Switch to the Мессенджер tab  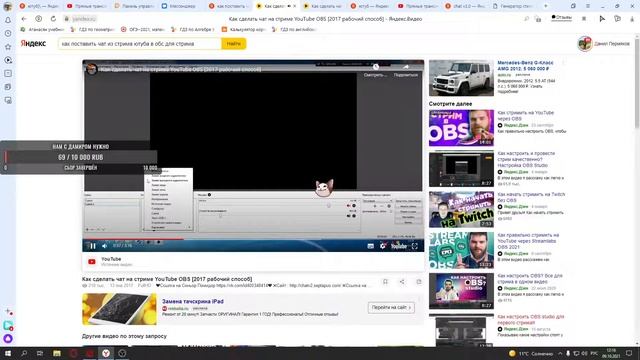(181, 6)
